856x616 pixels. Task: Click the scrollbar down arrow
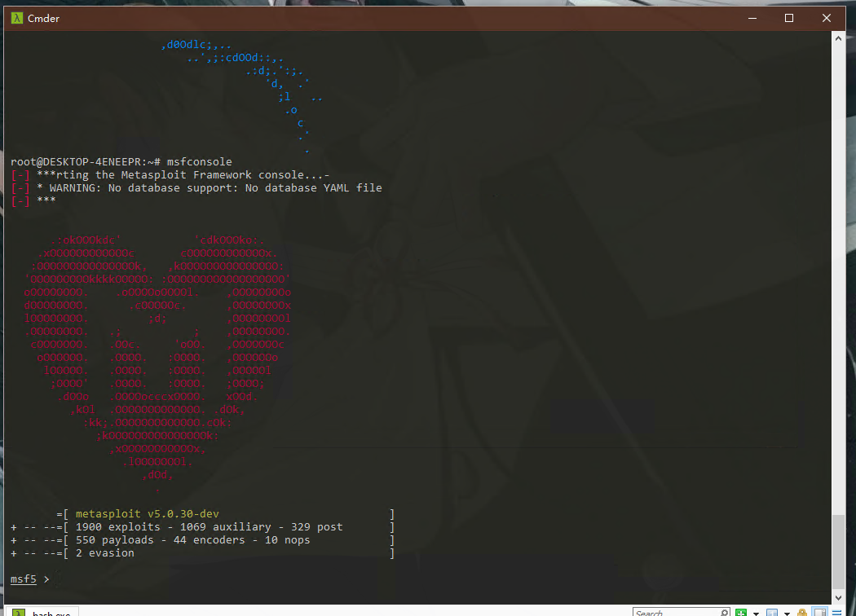(839, 597)
